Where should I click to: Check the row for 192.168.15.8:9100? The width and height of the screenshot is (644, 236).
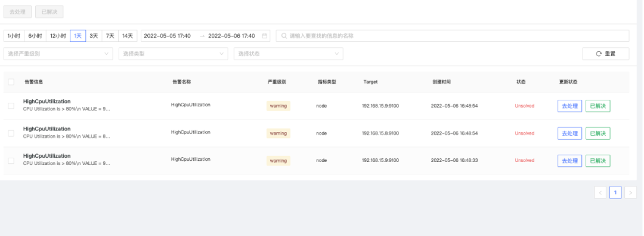[x=11, y=133]
